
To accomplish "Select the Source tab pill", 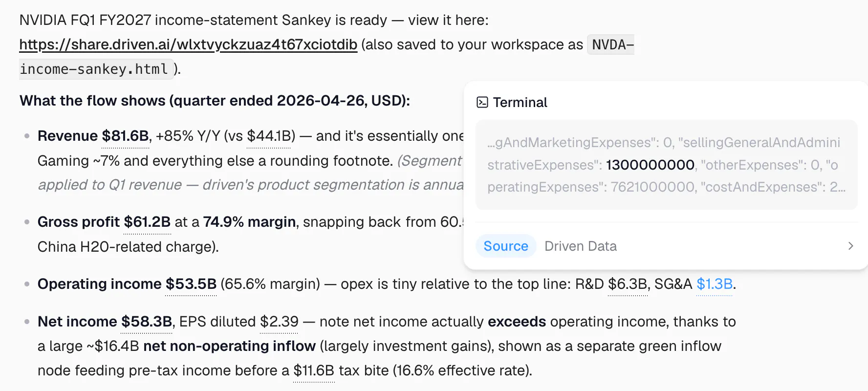I will 506,246.
